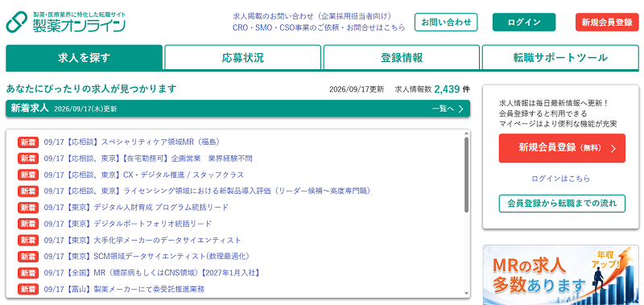The image size is (644, 305).
Task: Click the job list scroll down arrow
Action: (466, 294)
